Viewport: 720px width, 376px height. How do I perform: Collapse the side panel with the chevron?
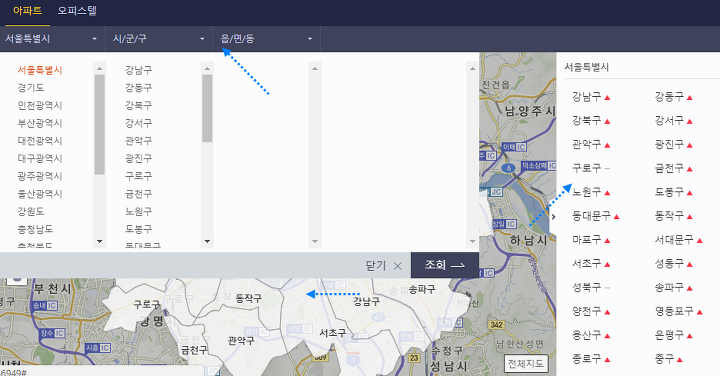[554, 217]
